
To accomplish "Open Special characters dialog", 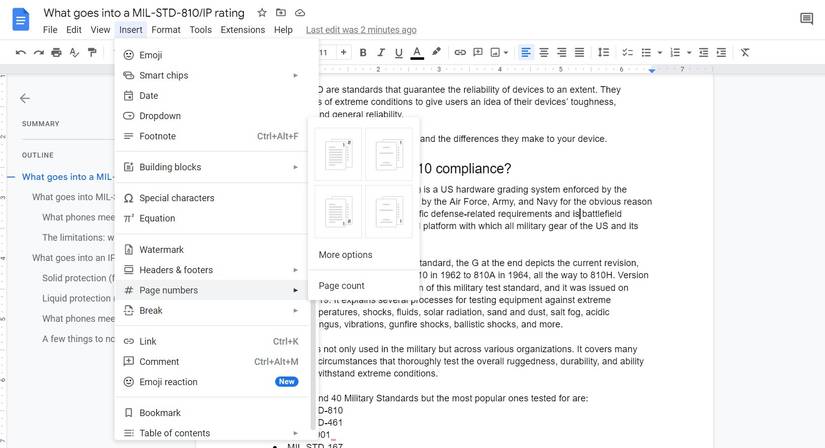I will point(211,198).
